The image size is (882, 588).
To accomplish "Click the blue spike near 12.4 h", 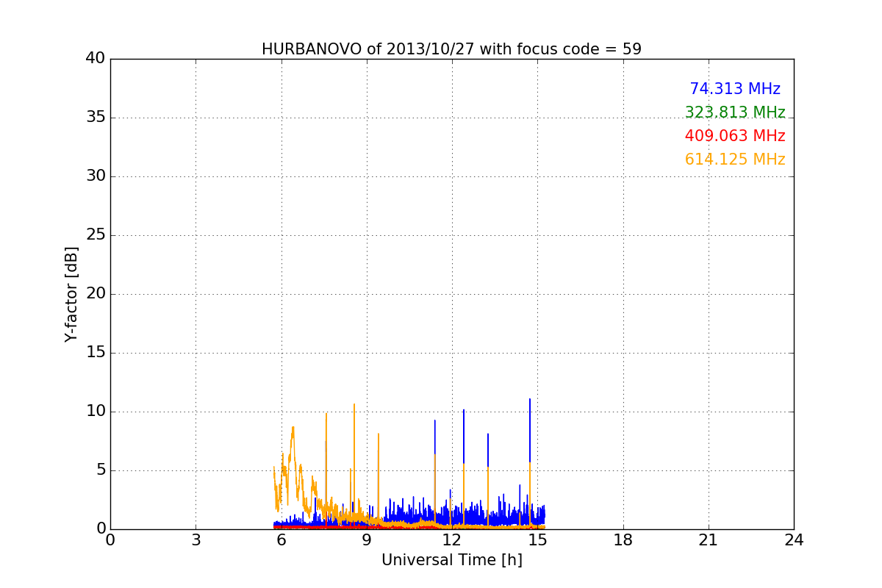I will coord(464,436).
